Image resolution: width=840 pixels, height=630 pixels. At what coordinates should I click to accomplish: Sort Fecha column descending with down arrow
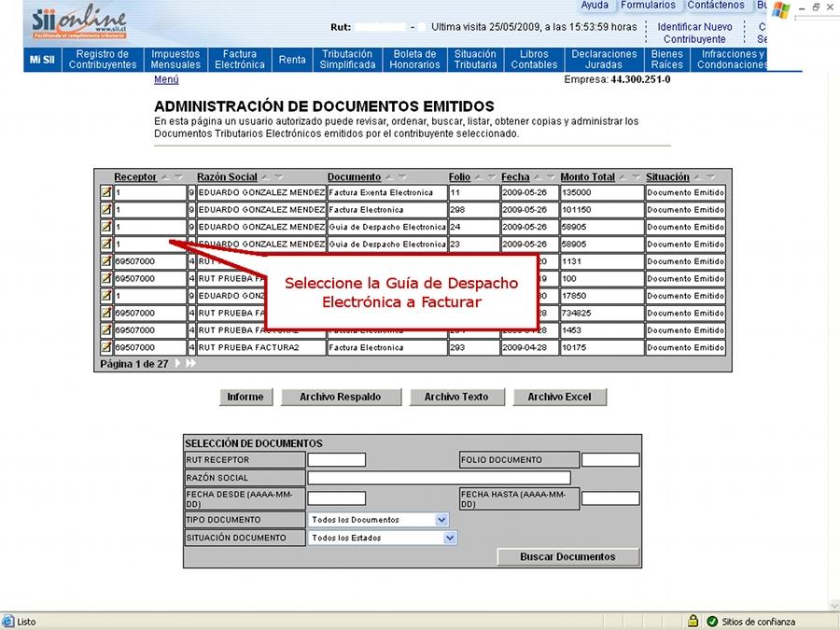click(x=550, y=176)
